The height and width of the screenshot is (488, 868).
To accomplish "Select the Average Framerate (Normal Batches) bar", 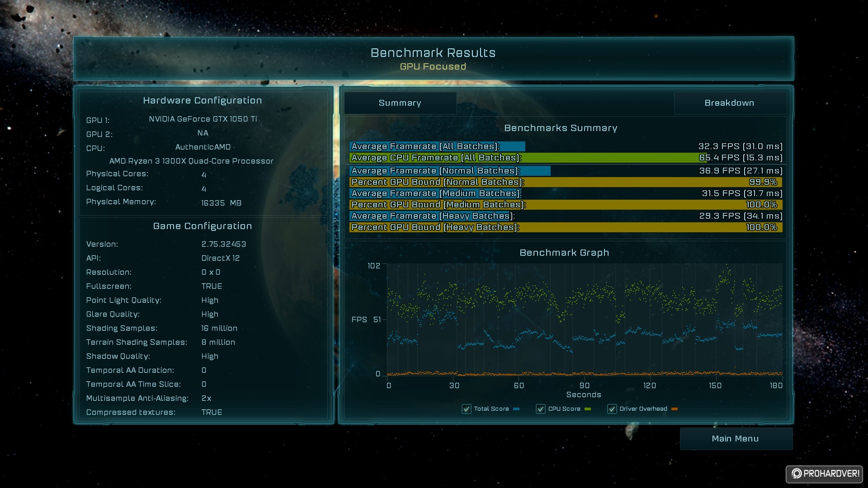I will (x=450, y=171).
